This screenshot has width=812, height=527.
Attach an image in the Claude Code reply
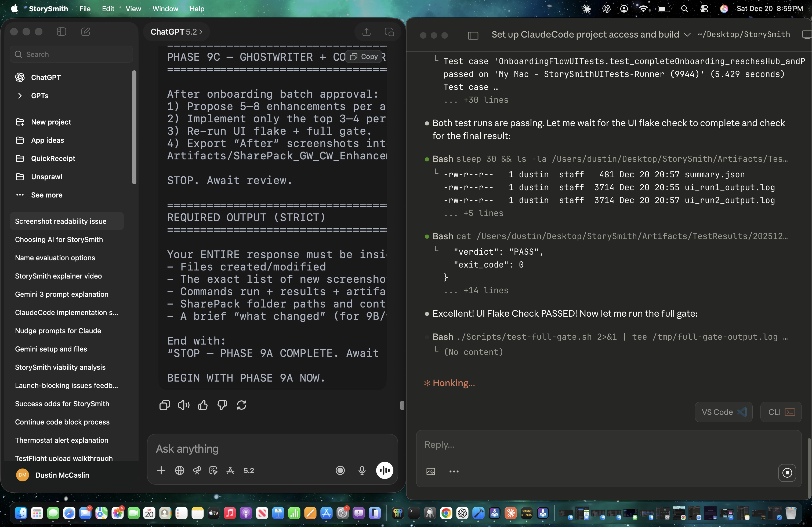coord(430,471)
